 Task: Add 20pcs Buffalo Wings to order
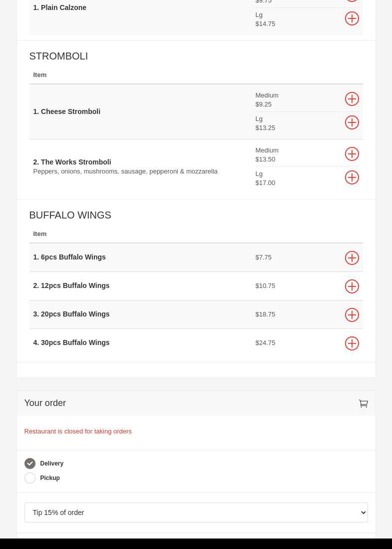352,315
